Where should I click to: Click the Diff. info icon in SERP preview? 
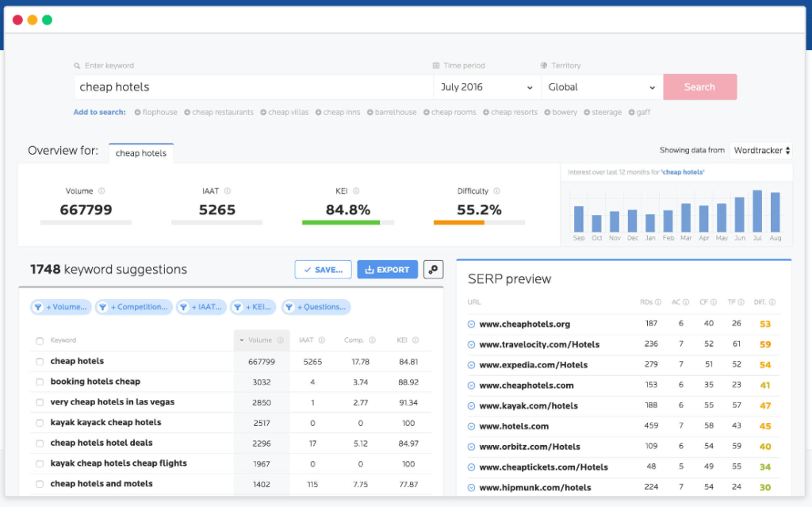point(772,302)
